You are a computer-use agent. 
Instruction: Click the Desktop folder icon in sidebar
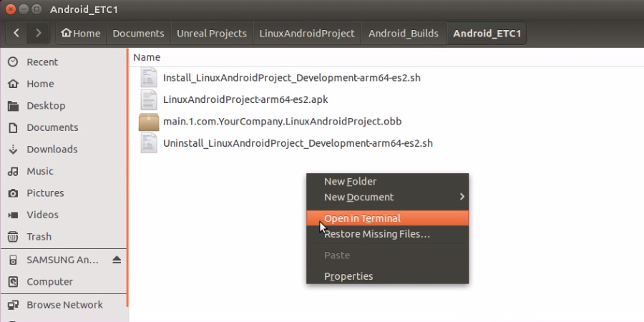[x=13, y=106]
